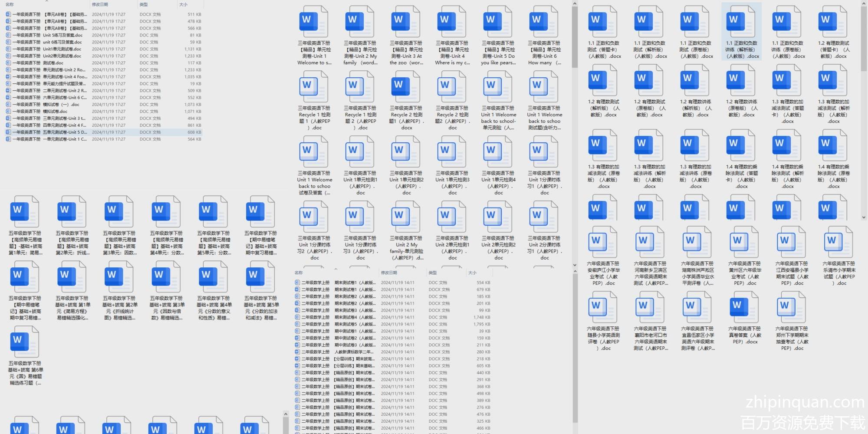
Task: Click 类型 column header in first-grade English list
Action: [144, 5]
